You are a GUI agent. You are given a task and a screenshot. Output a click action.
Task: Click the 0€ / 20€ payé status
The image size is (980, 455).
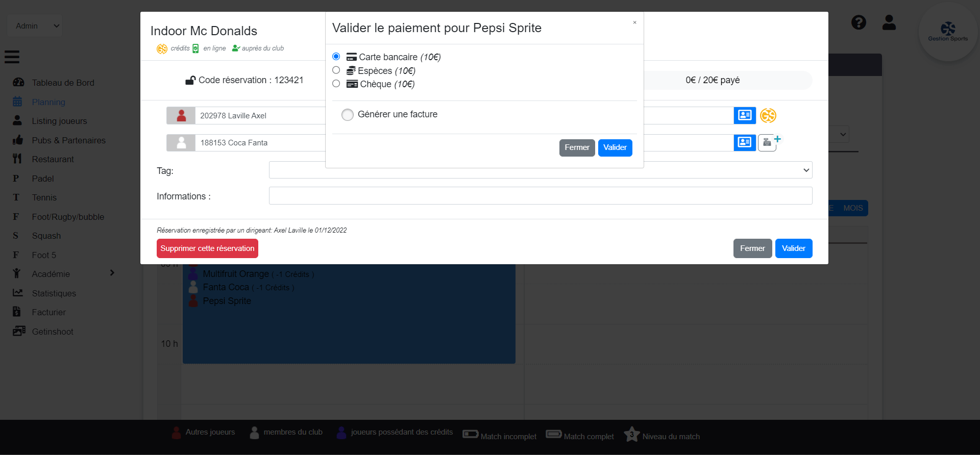(x=713, y=80)
